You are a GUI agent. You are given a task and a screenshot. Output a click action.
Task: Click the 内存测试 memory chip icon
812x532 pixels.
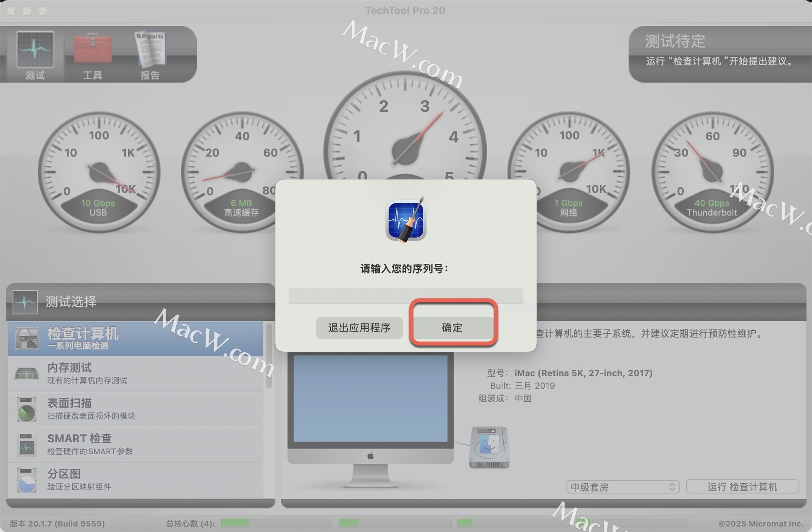27,373
